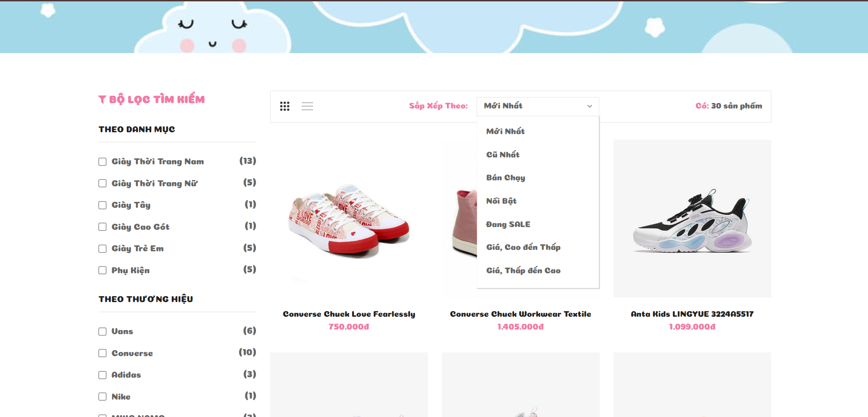Image resolution: width=868 pixels, height=417 pixels.
Task: Open Converse Chuck Love Fearlessly product
Action: tap(349, 314)
